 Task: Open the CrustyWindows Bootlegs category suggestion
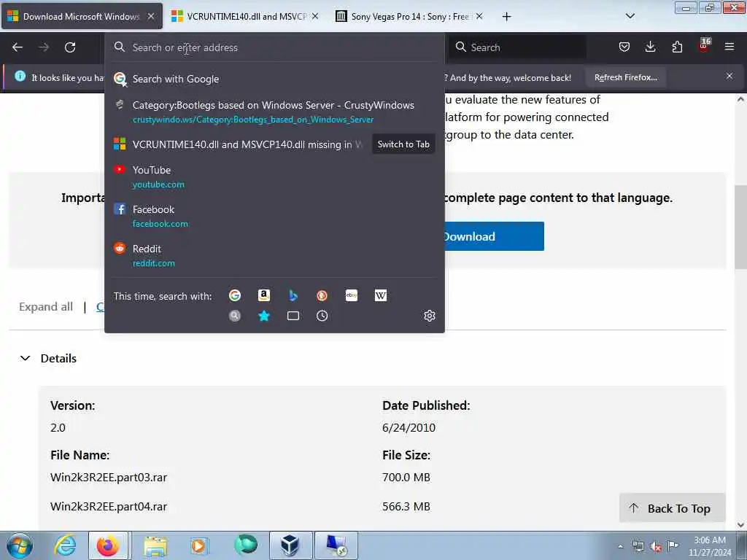[x=274, y=112]
